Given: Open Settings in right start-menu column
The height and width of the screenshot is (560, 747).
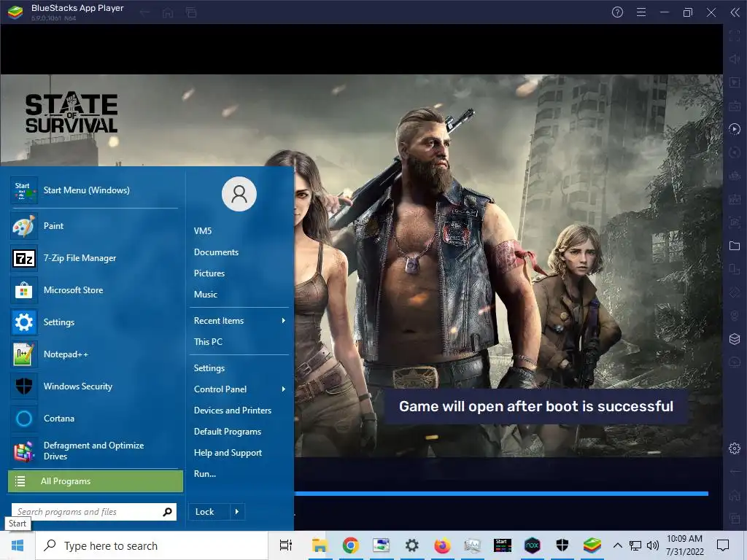Looking at the screenshot, I should tap(209, 368).
